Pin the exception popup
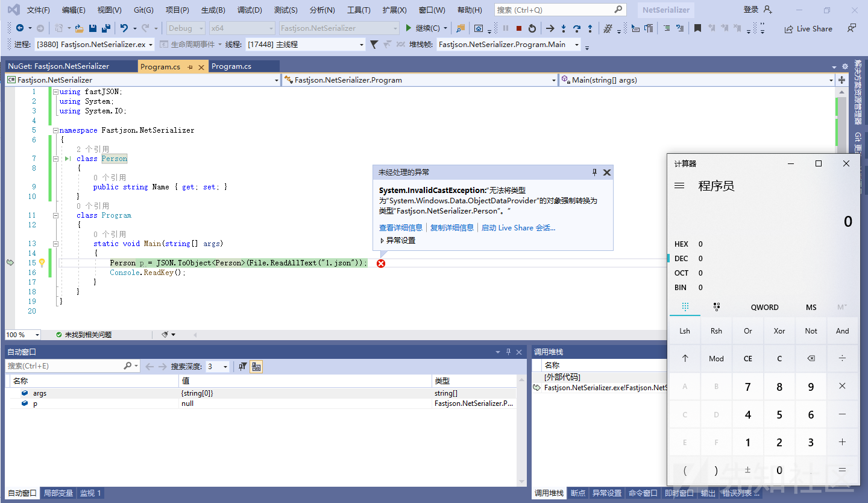Viewport: 868px width, 503px height. 594,172
